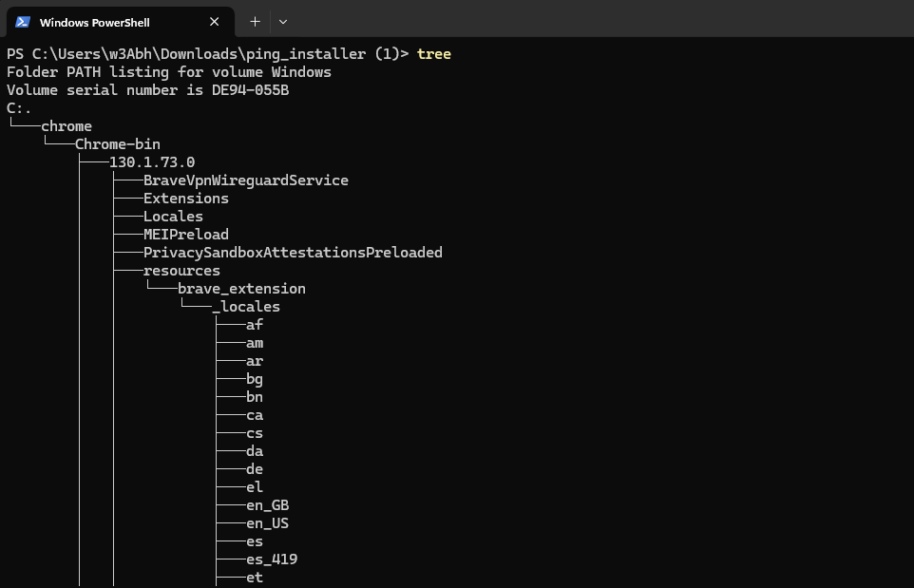Click the 'ar' locale entry
The width and height of the screenshot is (914, 588).
point(255,361)
